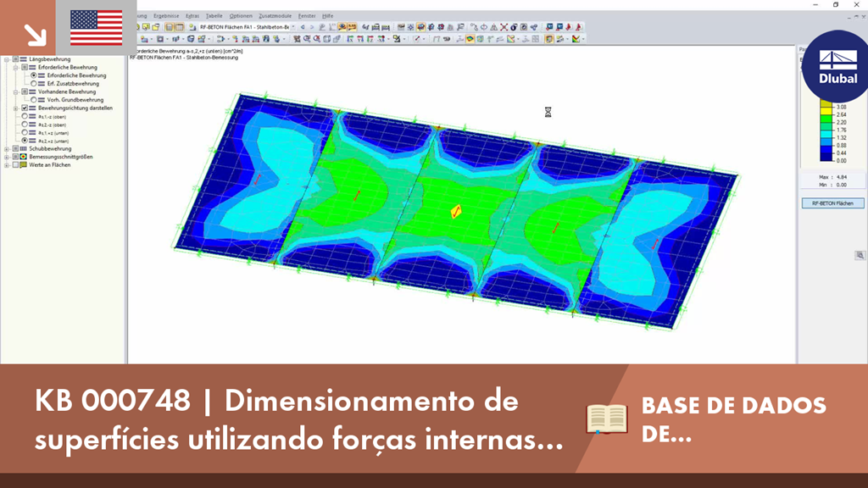The image size is (868, 488).
Task: Click the view in X direction axis icon
Action: pos(350,39)
